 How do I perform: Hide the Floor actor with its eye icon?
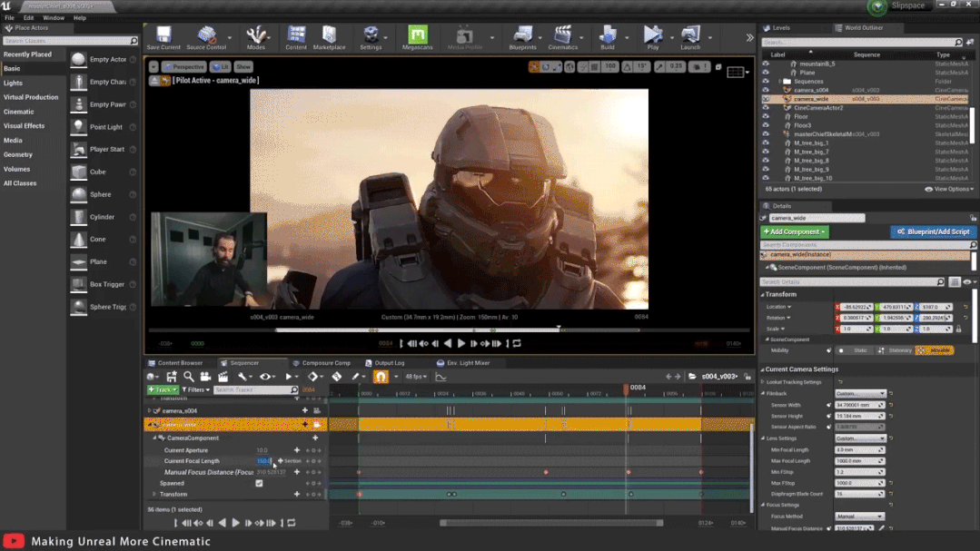coord(766,117)
